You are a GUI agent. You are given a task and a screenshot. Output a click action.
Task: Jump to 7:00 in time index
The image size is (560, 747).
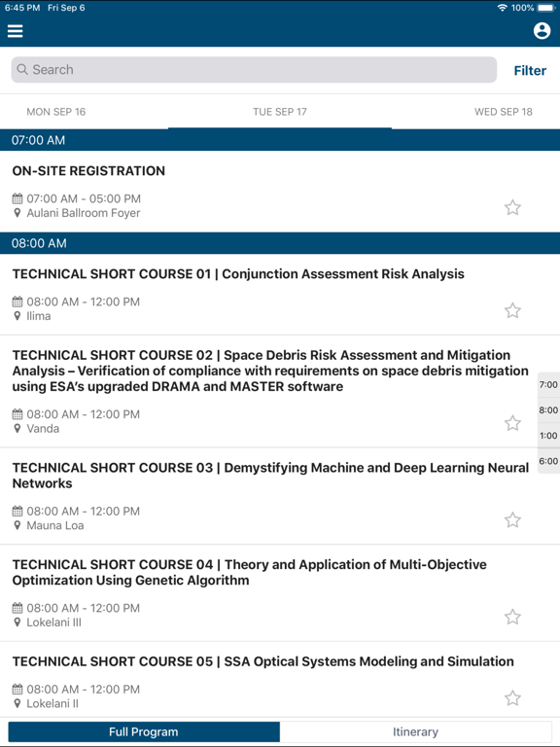coord(548,384)
